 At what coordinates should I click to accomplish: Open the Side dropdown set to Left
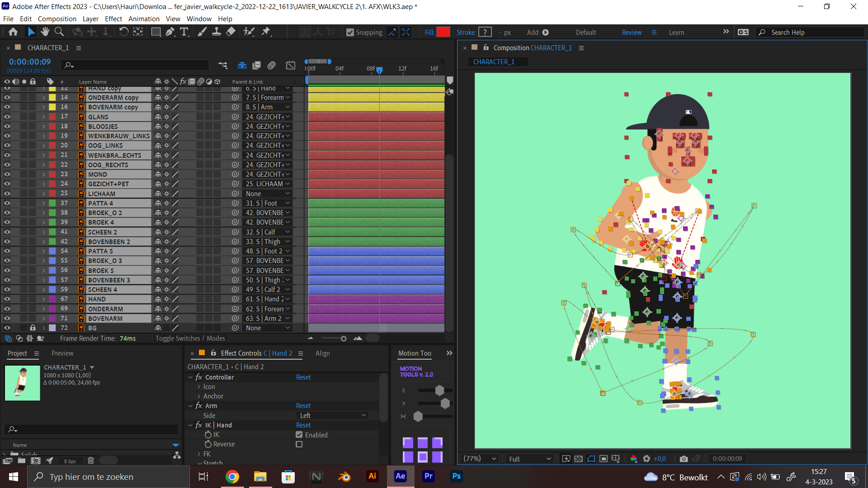tap(332, 416)
